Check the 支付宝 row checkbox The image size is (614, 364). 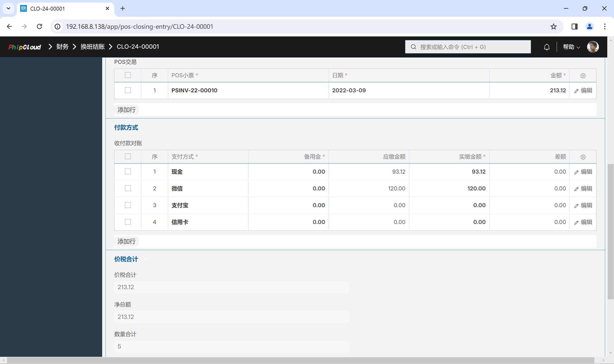point(128,205)
